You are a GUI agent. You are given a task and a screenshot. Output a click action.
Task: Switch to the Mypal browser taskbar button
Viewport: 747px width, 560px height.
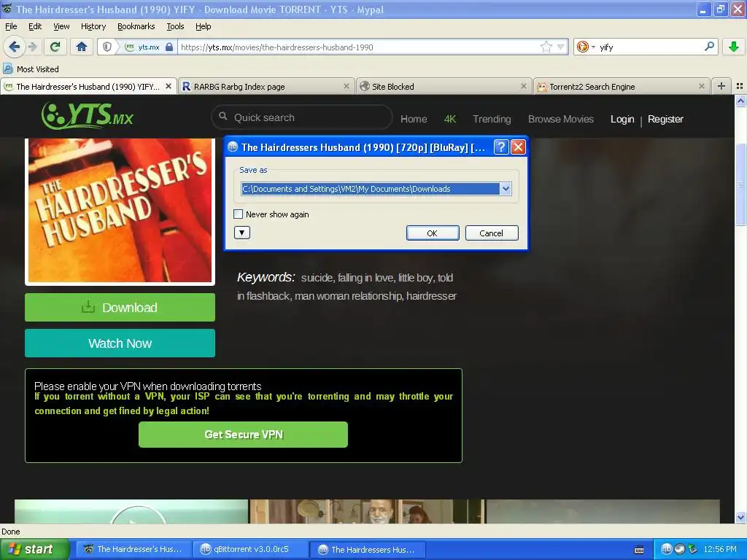click(134, 550)
